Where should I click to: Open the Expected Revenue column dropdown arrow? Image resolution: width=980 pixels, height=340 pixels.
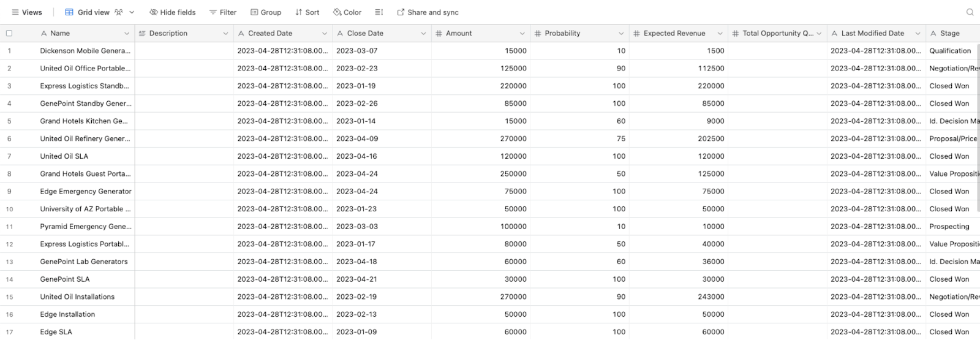coord(720,34)
